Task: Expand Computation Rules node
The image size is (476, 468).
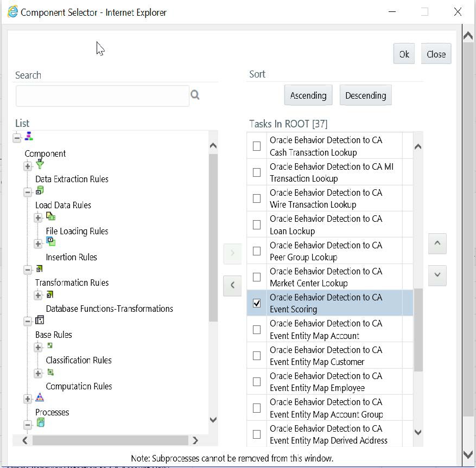Action: 38,374
